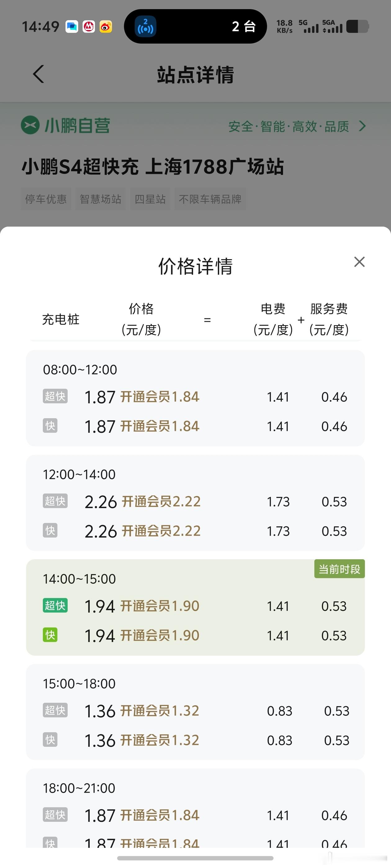Tap service fee 0.53 in 14:00~15:00 超快 row
The width and height of the screenshot is (391, 868).
point(334,606)
